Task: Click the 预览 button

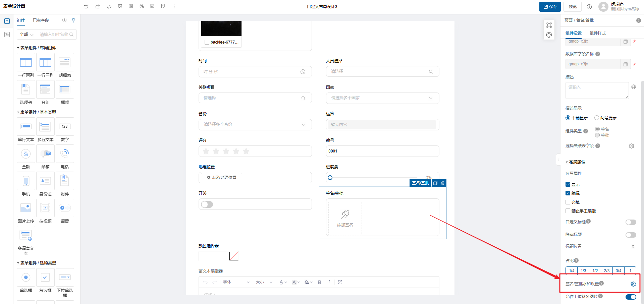Action: [x=573, y=7]
